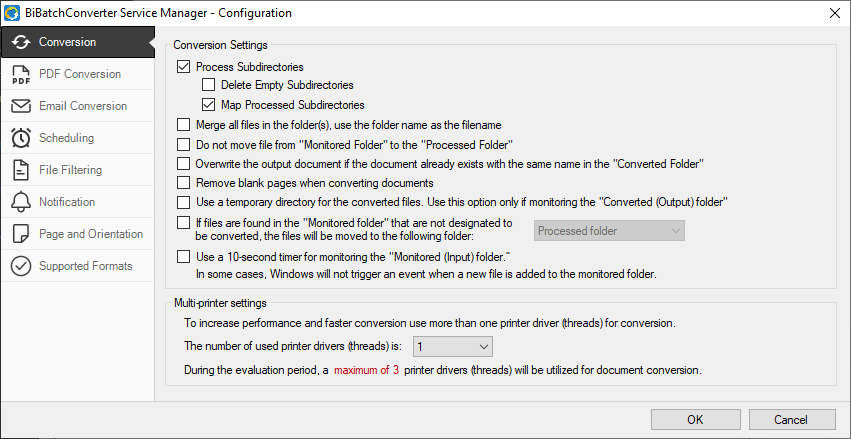Click the Email Conversion envelope icon

(21, 106)
